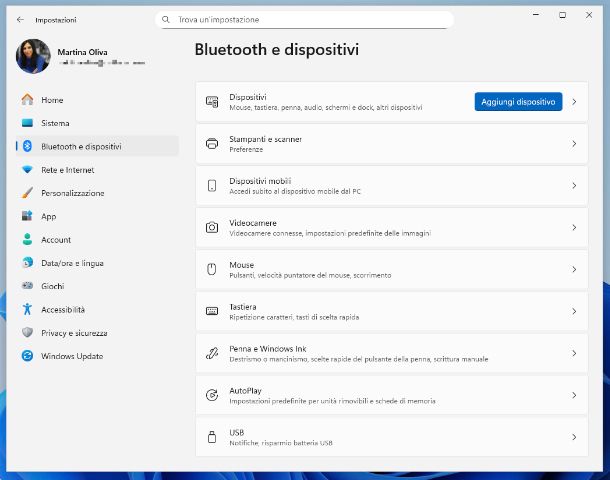Select Rete e Internet in the sidebar
This screenshot has height=480, width=610.
(x=97, y=170)
